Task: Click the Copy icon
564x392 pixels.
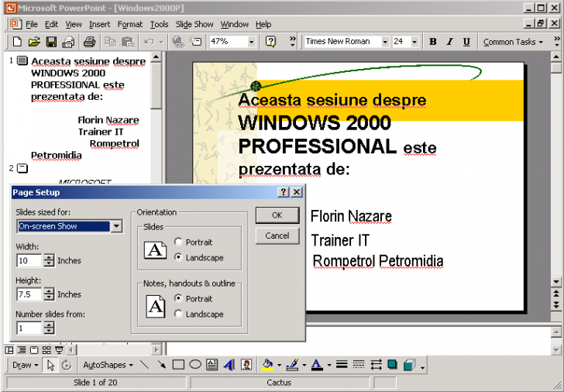Action: coord(111,42)
